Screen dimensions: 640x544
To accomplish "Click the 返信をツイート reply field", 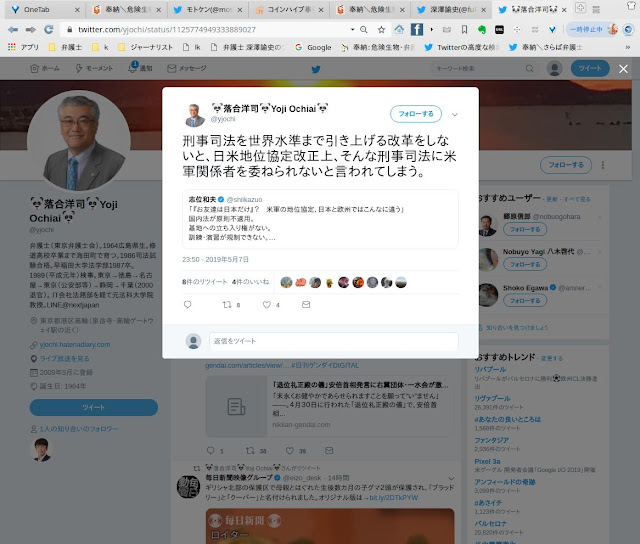I will tap(333, 341).
